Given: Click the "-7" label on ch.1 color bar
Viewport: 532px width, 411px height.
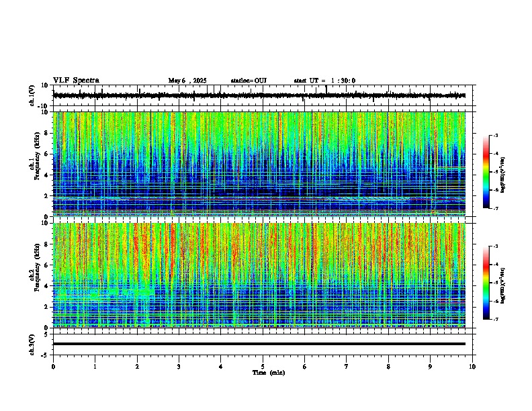Looking at the screenshot, I should coord(496,208).
